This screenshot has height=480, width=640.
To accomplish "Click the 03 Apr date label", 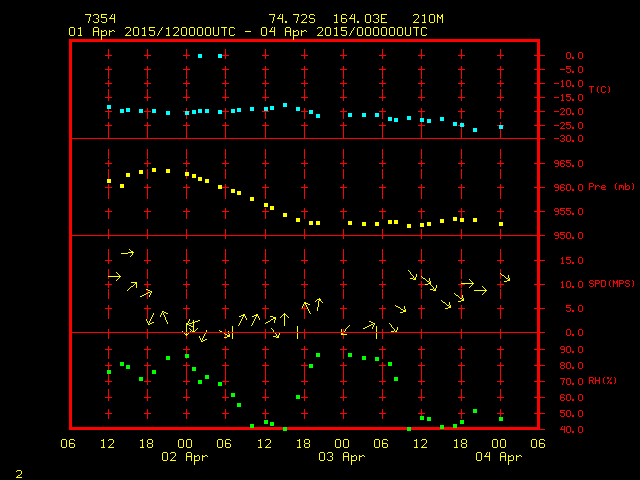I will coord(342,457).
